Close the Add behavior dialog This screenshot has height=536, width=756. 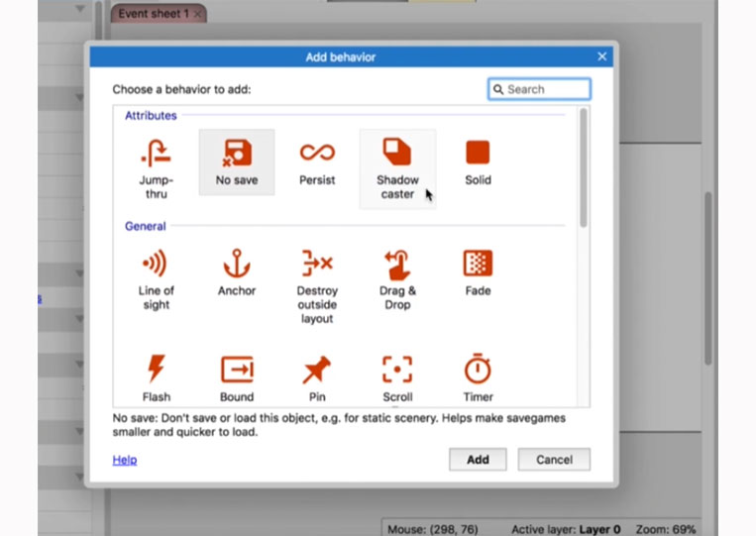[601, 56]
